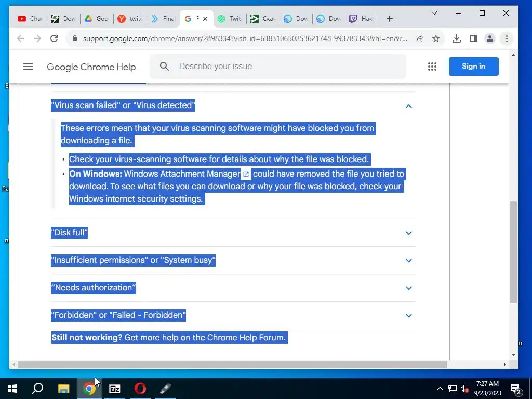Open the Google Help hamburger menu
532x399 pixels.
coord(28,66)
